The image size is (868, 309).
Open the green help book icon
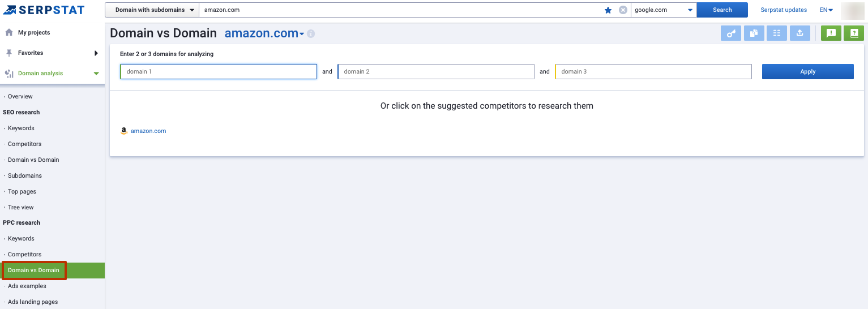coord(854,33)
